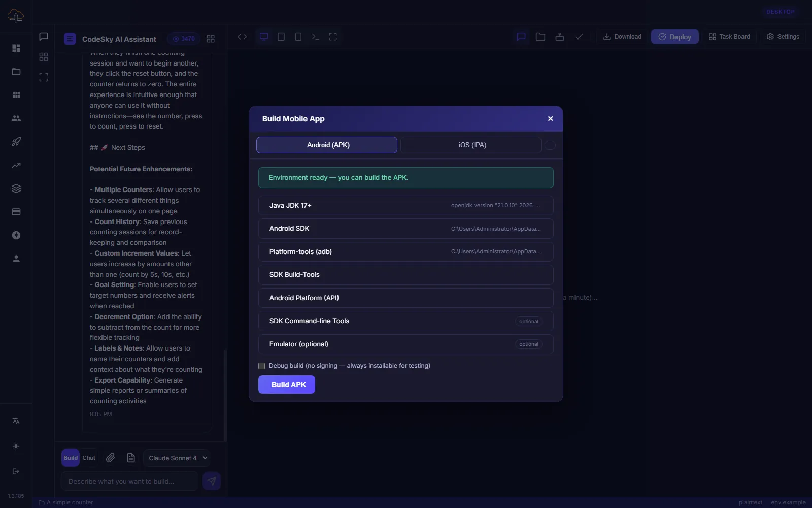
Task: Open the team users icon in sidebar
Action: tap(16, 118)
